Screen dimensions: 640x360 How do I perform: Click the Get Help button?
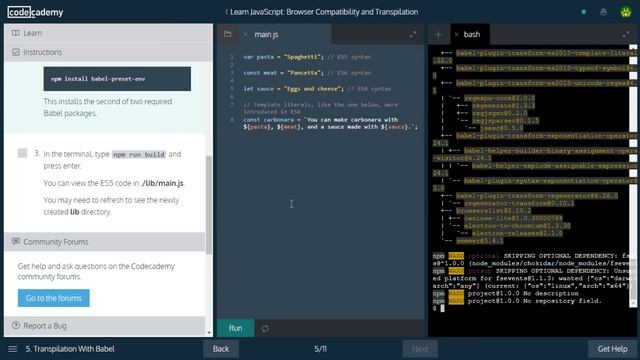coord(612,349)
